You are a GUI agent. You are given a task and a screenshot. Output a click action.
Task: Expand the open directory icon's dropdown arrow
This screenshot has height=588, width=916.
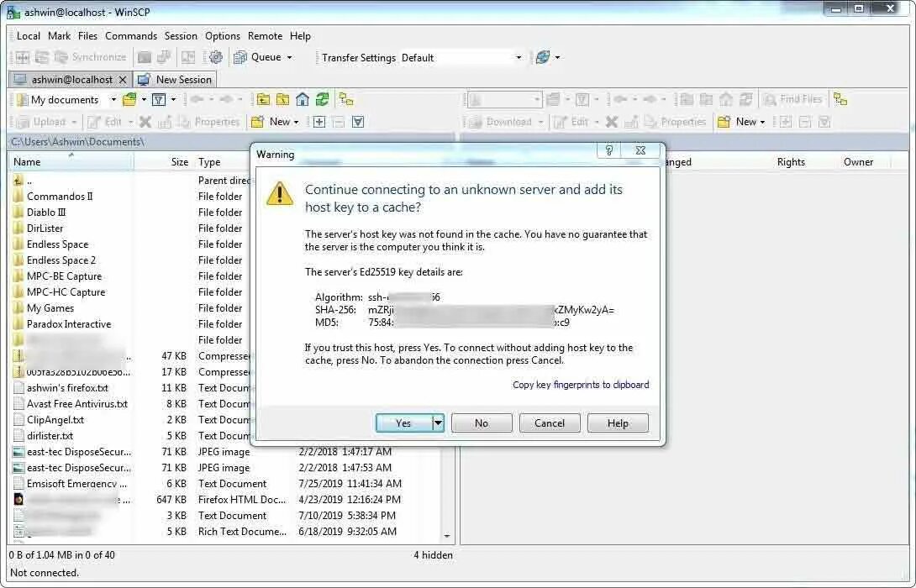point(144,100)
